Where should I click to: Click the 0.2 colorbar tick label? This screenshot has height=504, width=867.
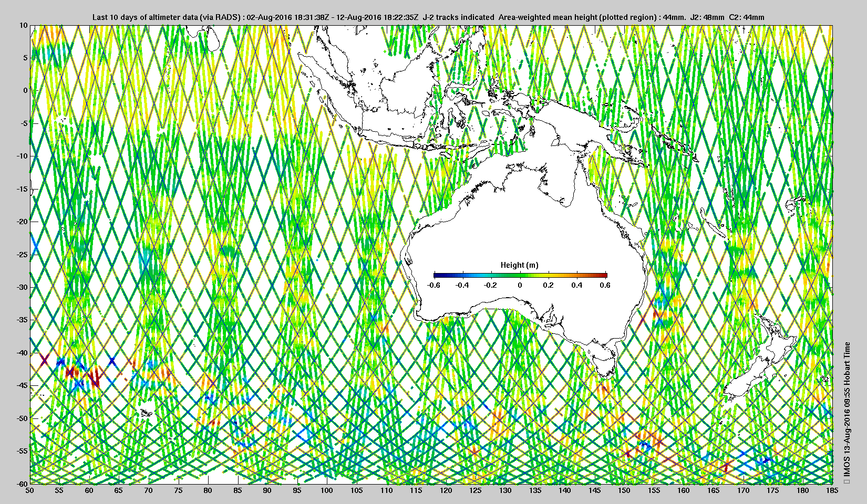[548, 285]
